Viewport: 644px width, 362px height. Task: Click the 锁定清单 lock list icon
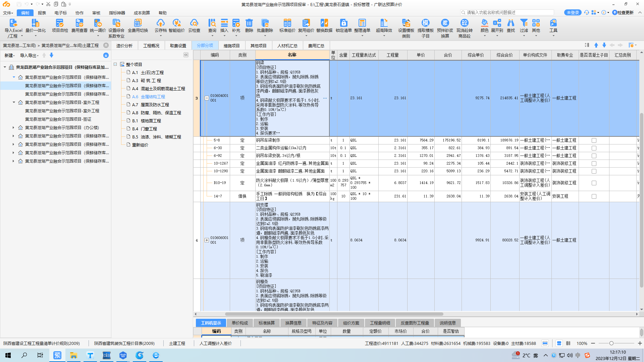coord(343,23)
